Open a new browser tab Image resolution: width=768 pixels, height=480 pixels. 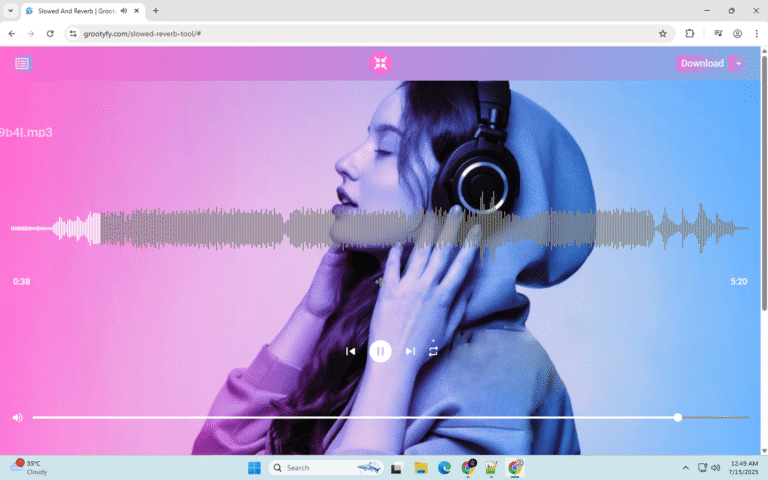pos(155,11)
